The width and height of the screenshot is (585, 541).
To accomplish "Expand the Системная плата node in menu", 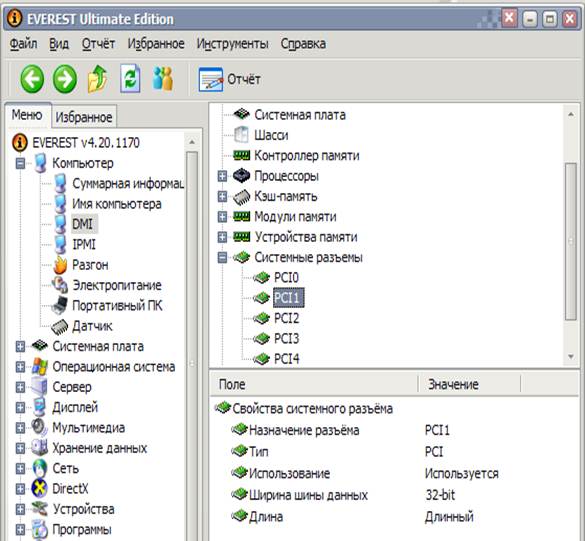I will (21, 347).
